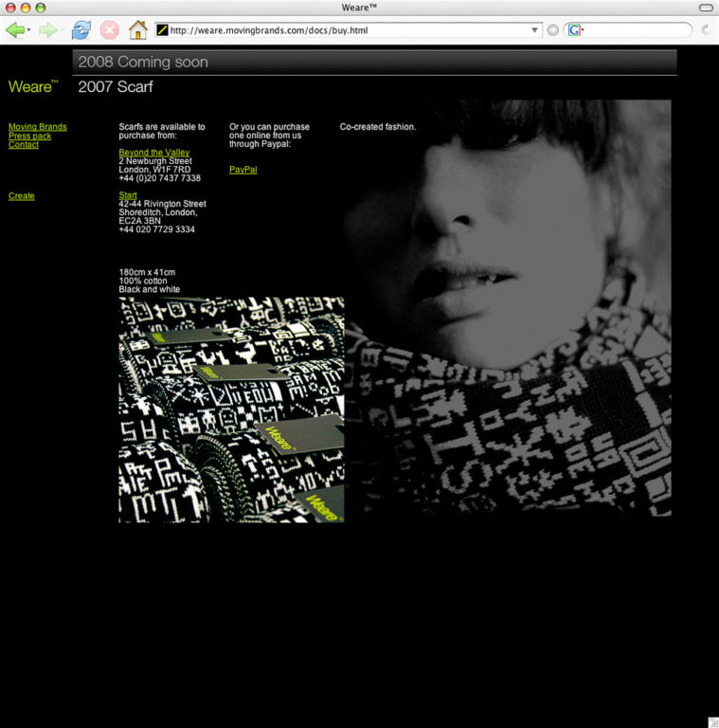Click the red Stop loading icon

[x=110, y=30]
